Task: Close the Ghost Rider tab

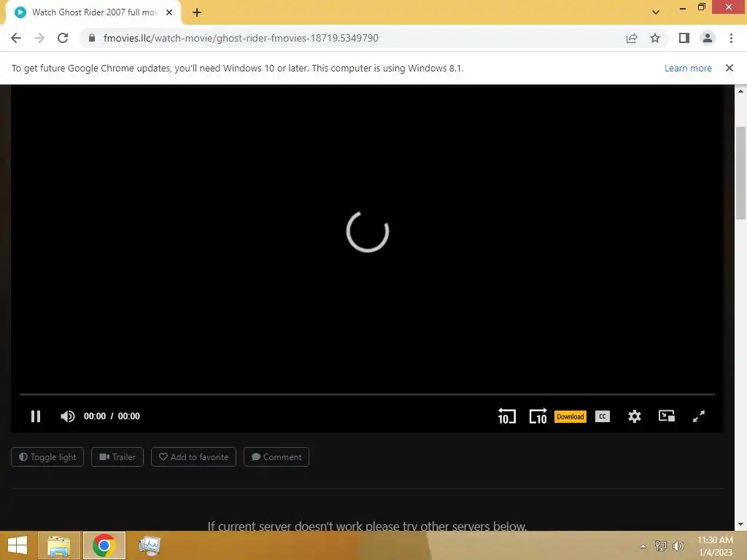Action: point(169,12)
